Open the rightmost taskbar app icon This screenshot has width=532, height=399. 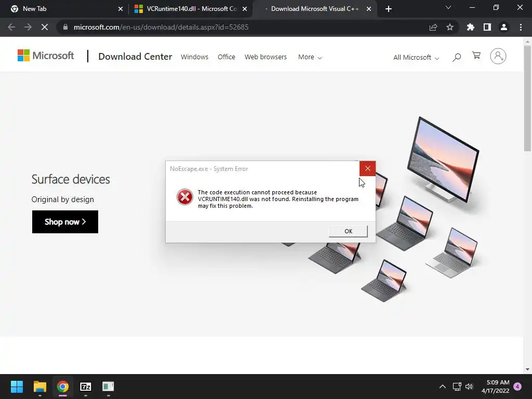pyautogui.click(x=108, y=387)
